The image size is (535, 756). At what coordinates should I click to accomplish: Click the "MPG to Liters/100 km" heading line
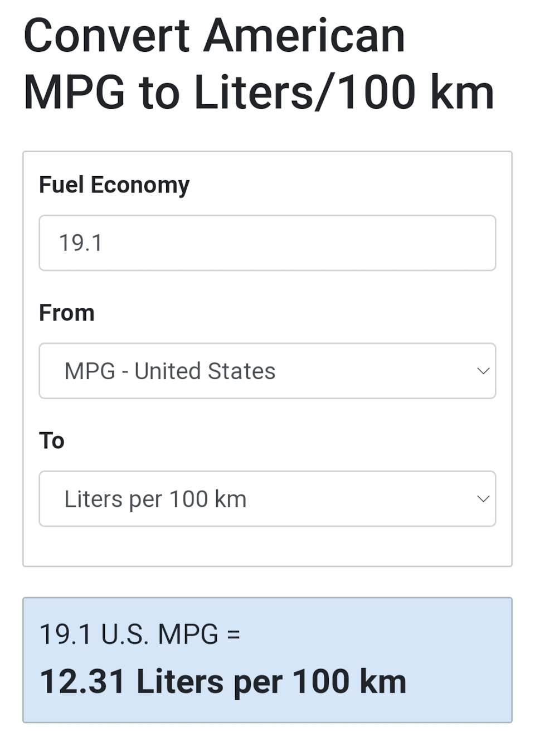click(259, 93)
